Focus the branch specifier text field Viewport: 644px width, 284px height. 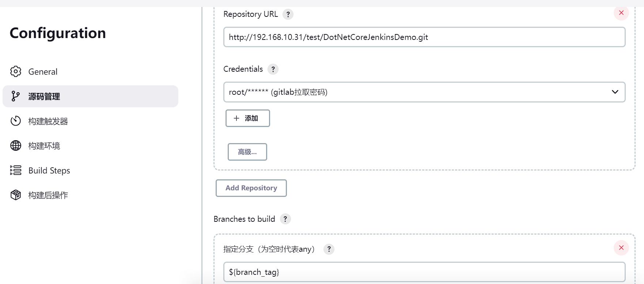pyautogui.click(x=424, y=272)
